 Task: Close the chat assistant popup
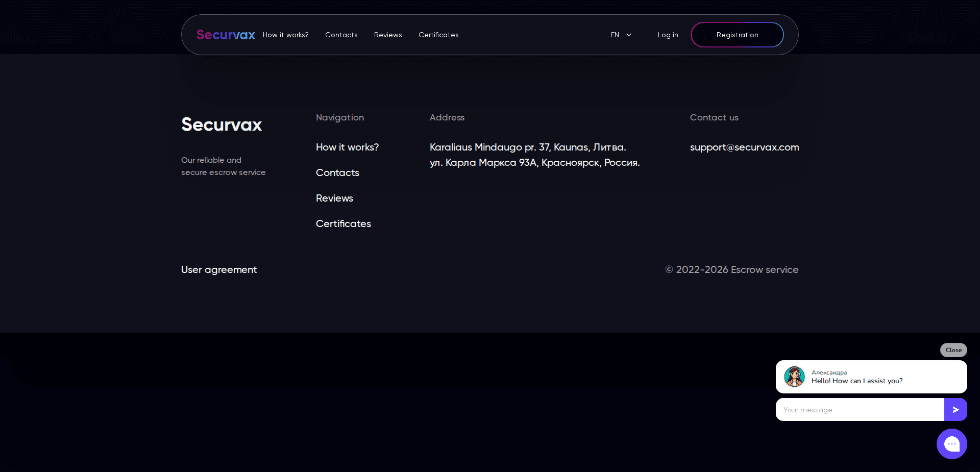(952, 350)
